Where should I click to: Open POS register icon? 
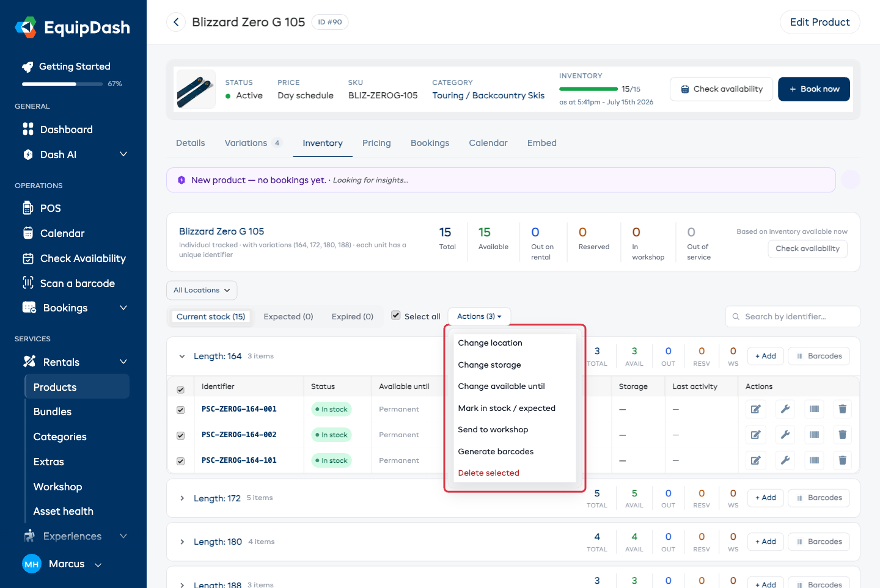click(28, 208)
